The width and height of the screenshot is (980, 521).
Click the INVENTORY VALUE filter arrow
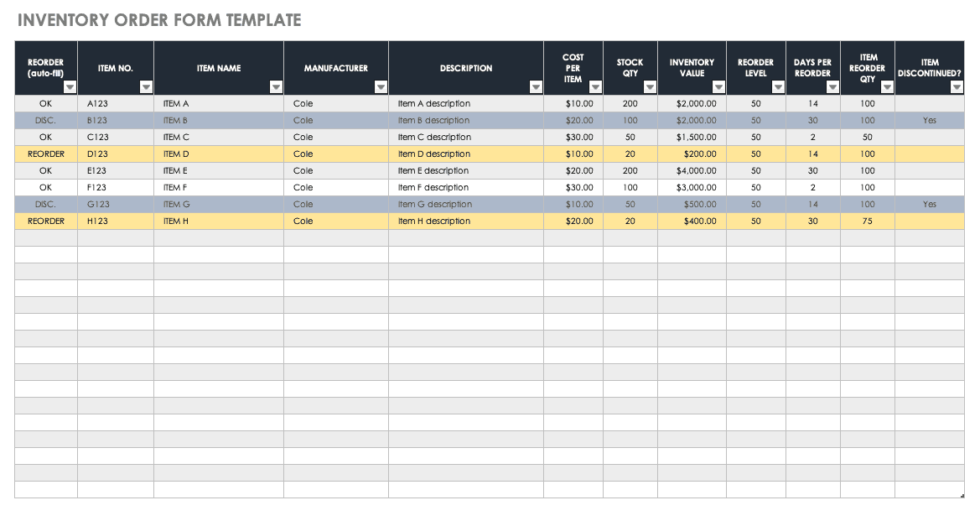click(719, 87)
